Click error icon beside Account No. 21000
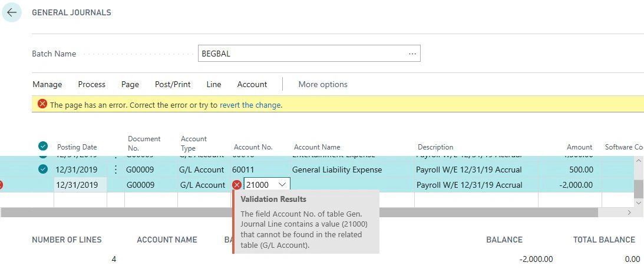644x269 pixels. (x=237, y=185)
